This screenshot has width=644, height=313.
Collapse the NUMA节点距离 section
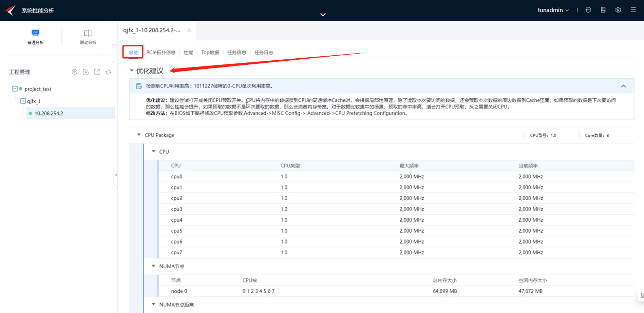click(153, 304)
